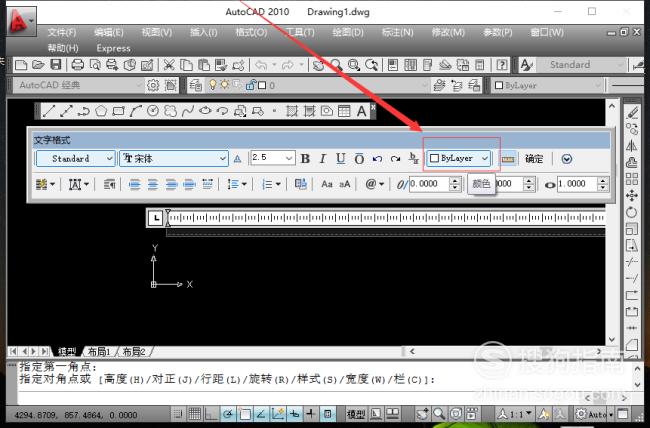Click the oblique angle 0.0000 field

(429, 184)
